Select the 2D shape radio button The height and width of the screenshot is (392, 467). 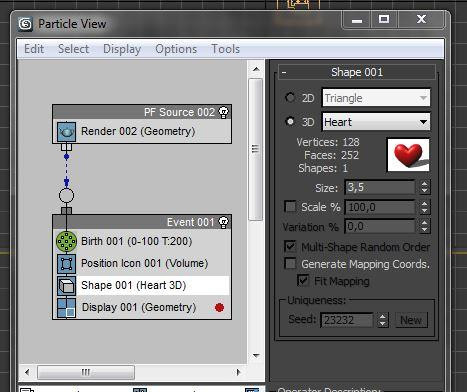click(290, 97)
